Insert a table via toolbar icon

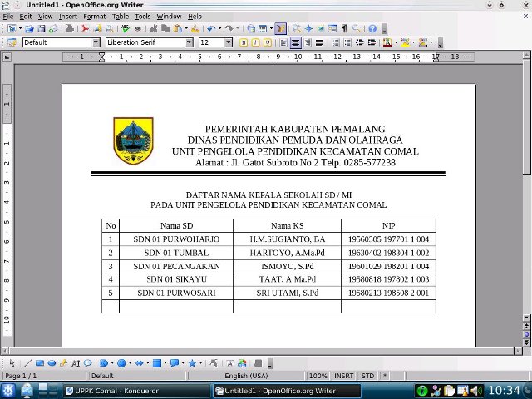pos(263,29)
